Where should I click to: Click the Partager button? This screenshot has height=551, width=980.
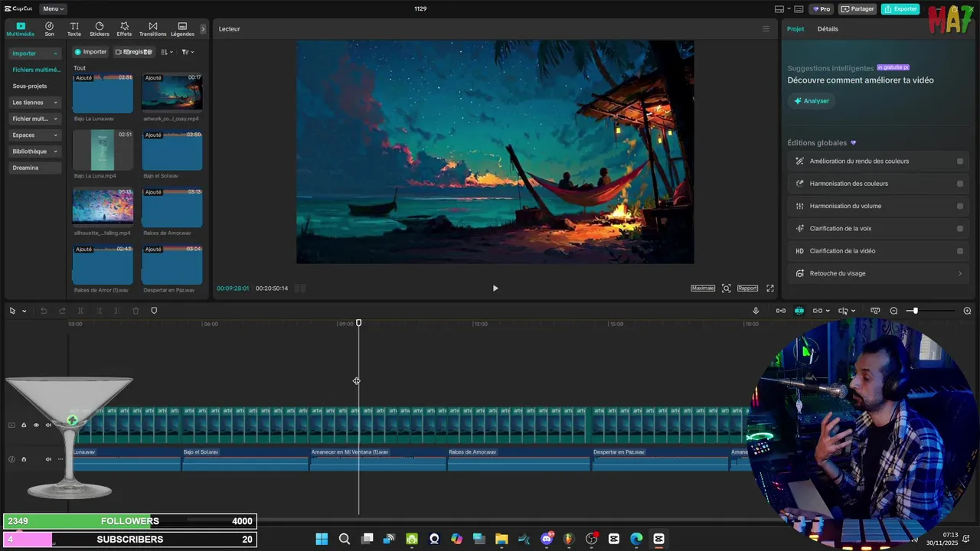coord(857,9)
